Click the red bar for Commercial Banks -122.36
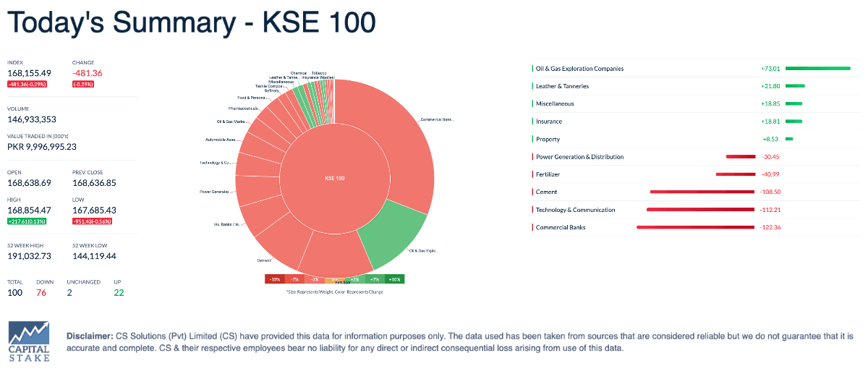Image resolution: width=868 pixels, height=374 pixels. [x=696, y=227]
